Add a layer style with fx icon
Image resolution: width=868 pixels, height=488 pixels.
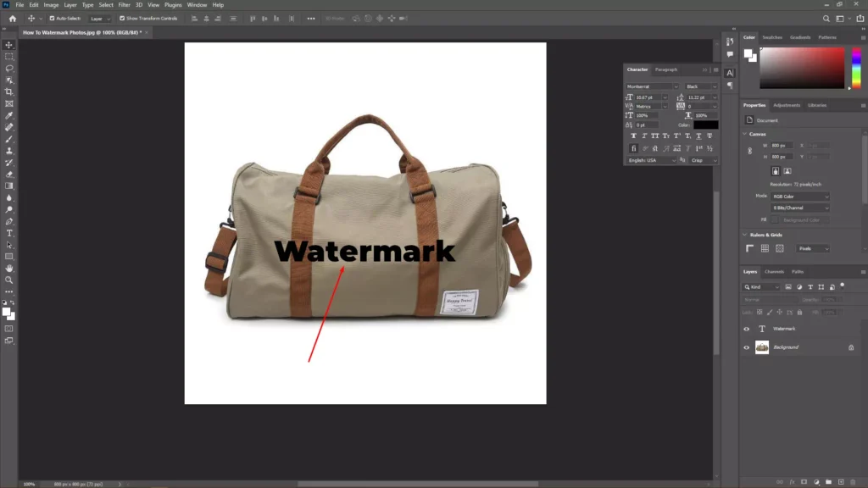click(792, 482)
